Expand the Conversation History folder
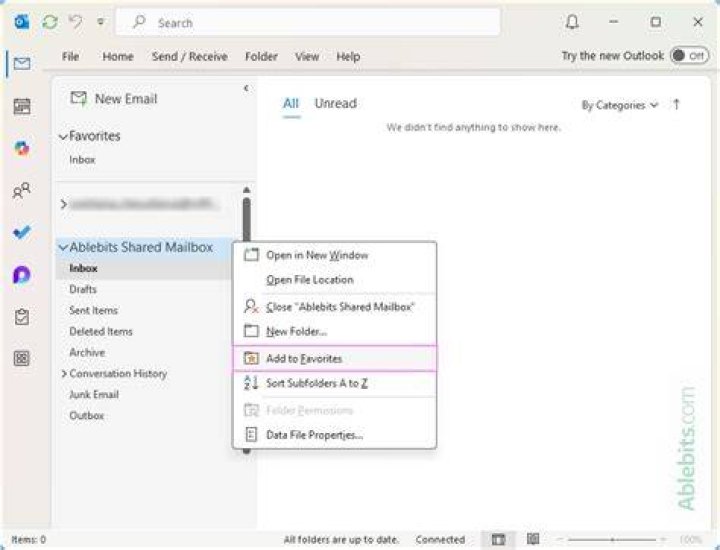This screenshot has width=720, height=550. 64,374
